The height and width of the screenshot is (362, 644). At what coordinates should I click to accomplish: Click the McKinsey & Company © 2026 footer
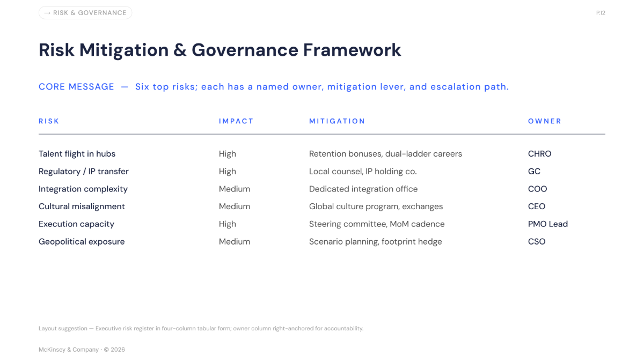82,350
